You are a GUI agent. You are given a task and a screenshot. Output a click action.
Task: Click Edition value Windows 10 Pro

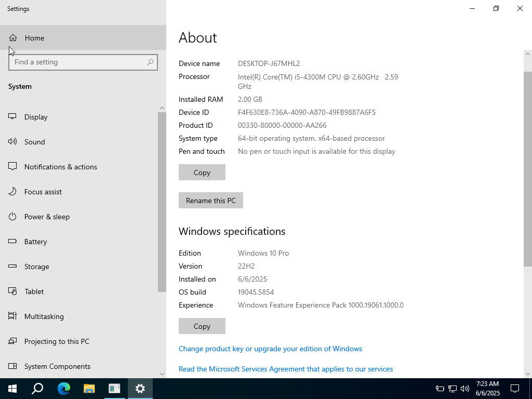point(263,253)
